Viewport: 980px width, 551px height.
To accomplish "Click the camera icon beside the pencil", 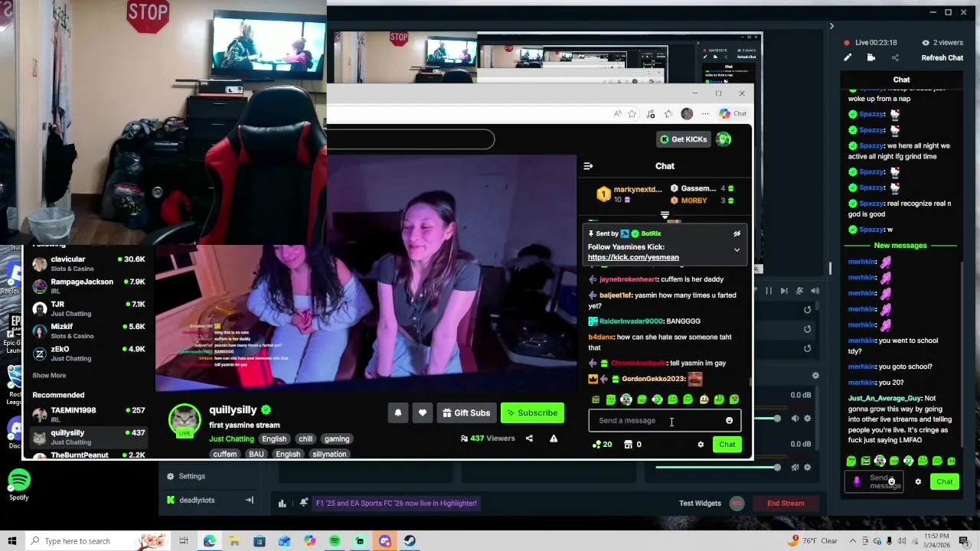I will (x=871, y=57).
